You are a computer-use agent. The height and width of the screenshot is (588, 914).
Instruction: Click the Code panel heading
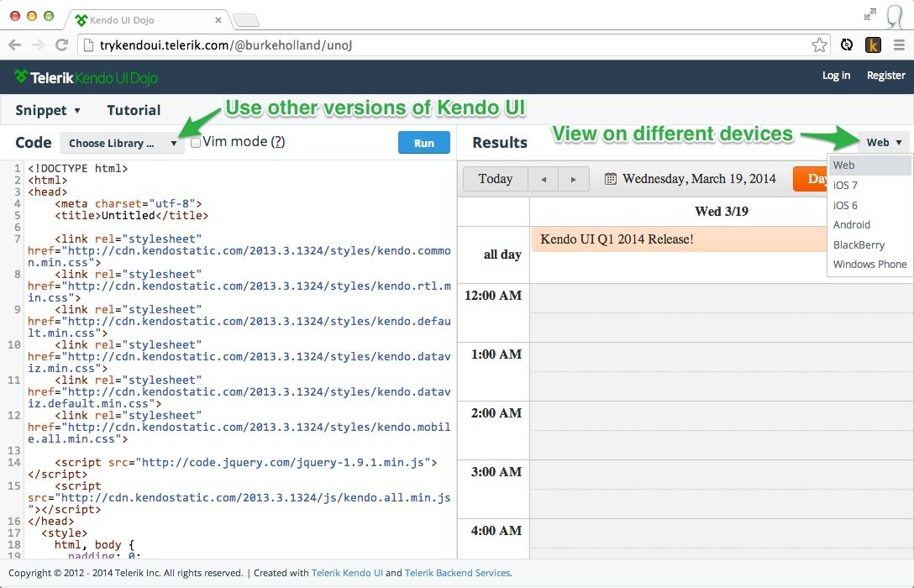(x=34, y=143)
